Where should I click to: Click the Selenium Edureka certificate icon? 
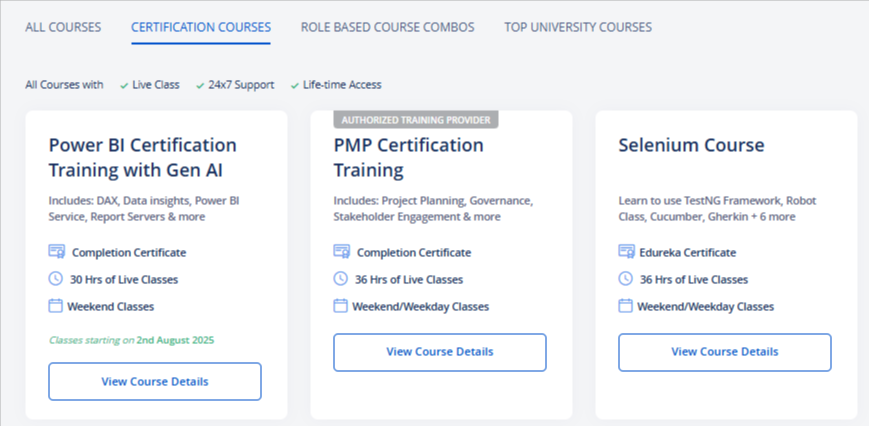626,252
